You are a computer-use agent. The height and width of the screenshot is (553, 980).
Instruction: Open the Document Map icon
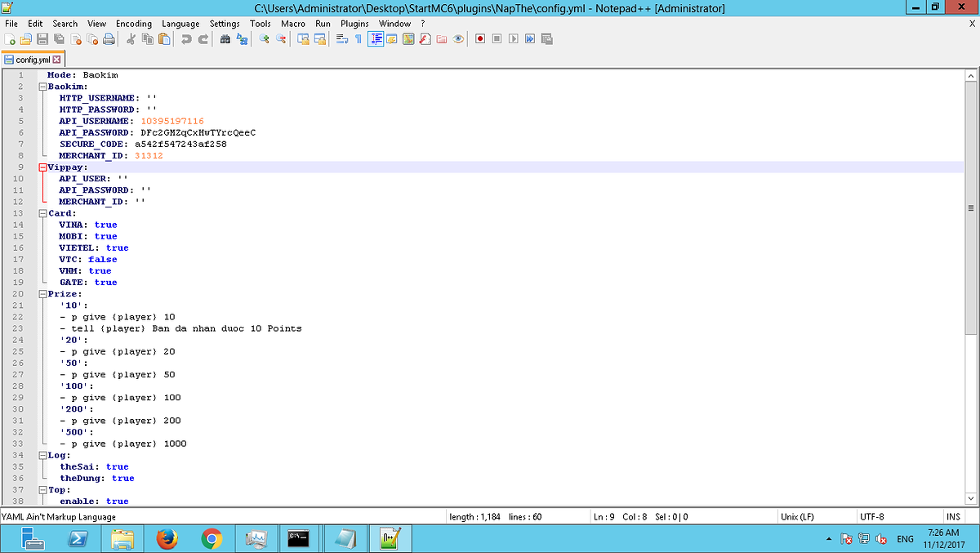point(408,38)
